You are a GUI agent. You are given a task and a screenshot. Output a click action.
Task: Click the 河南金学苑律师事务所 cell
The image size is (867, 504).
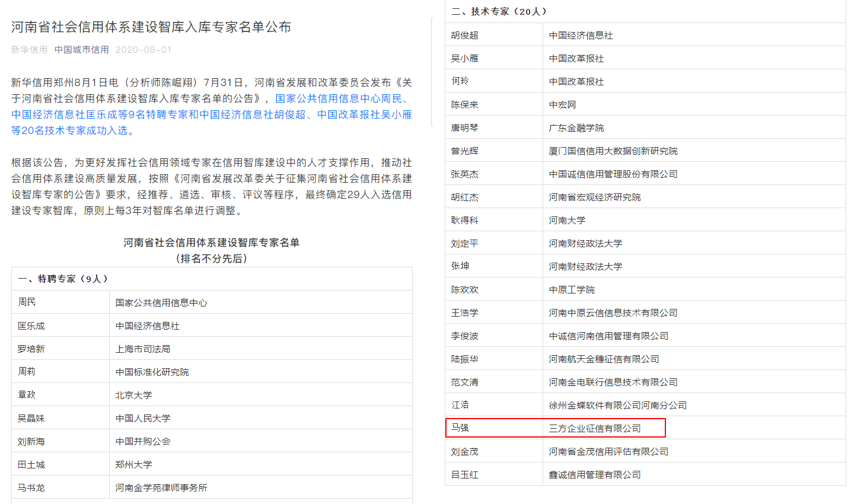161,487
